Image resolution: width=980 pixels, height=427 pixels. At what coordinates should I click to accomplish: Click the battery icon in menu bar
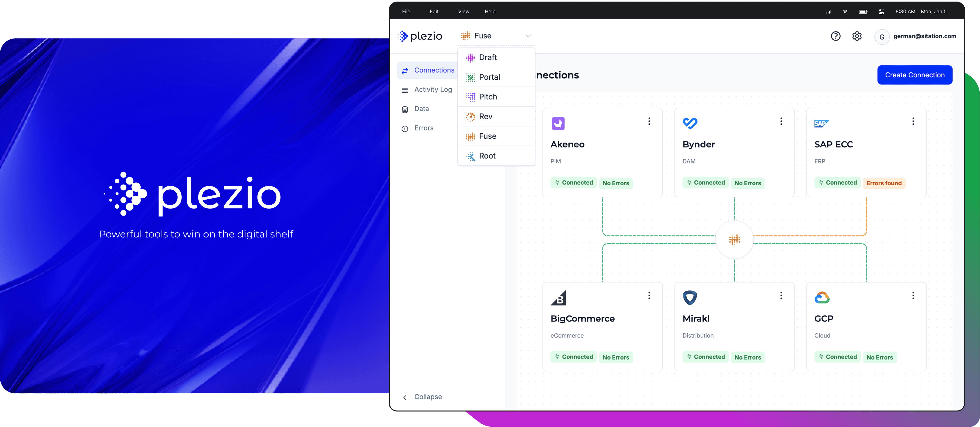863,11
